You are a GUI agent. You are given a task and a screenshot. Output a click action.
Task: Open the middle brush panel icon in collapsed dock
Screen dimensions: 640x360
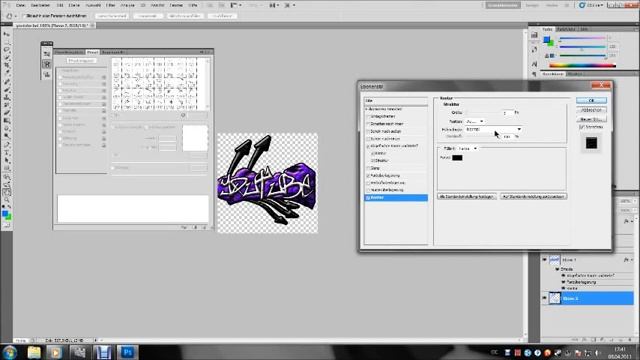[x=47, y=64]
